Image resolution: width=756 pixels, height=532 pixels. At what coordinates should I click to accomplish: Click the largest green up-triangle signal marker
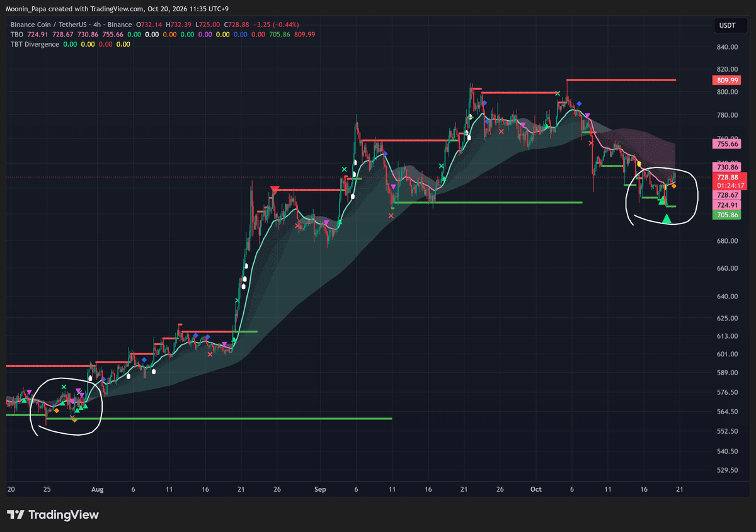[667, 218]
